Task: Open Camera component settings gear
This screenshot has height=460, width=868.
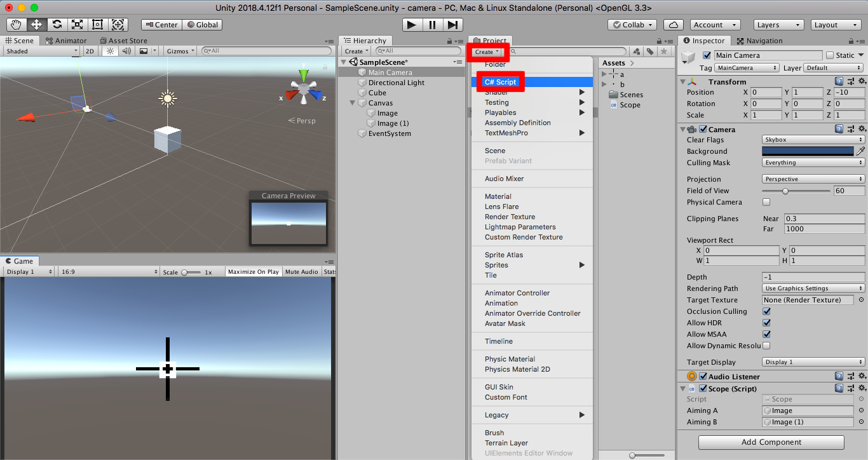Action: click(862, 129)
